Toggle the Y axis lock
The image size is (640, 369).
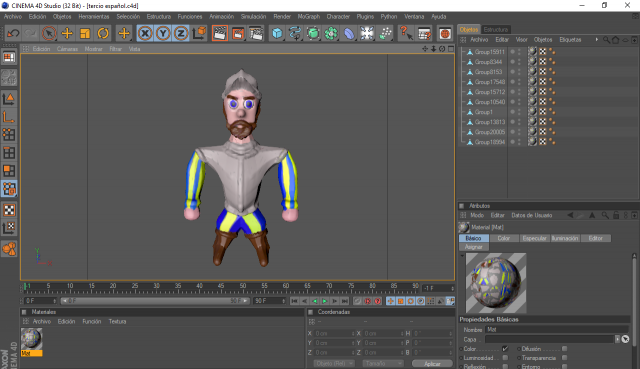click(x=163, y=33)
